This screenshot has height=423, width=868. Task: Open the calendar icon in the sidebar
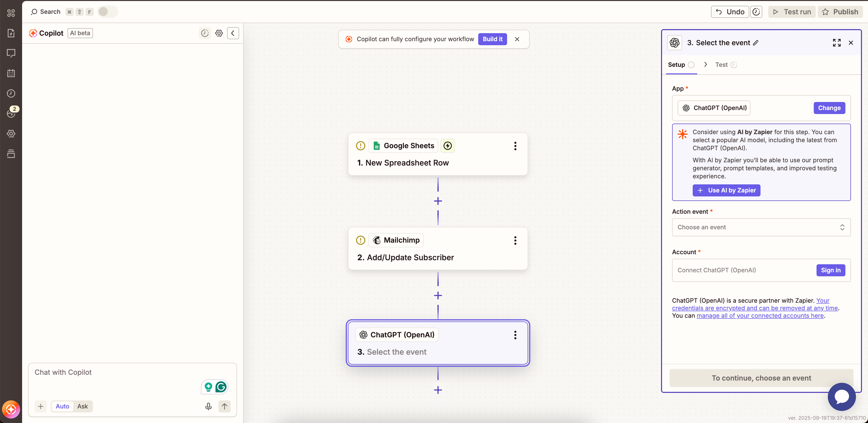pyautogui.click(x=11, y=73)
